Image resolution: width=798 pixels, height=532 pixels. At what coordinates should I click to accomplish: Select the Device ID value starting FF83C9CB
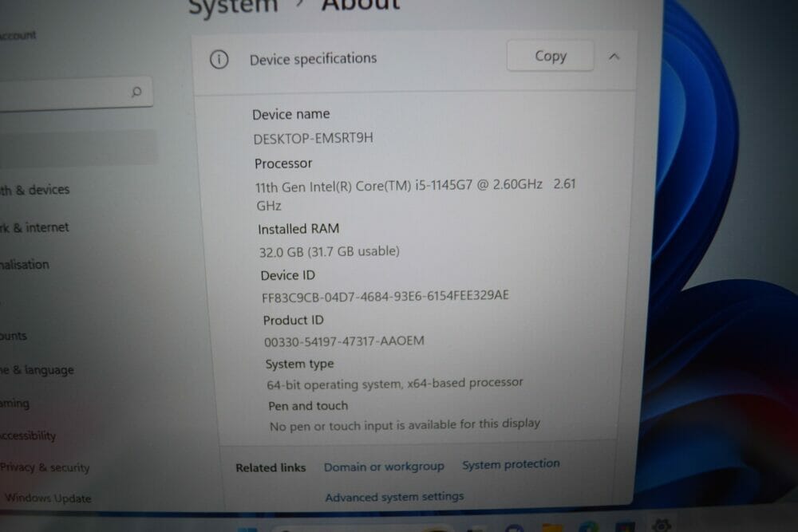385,296
